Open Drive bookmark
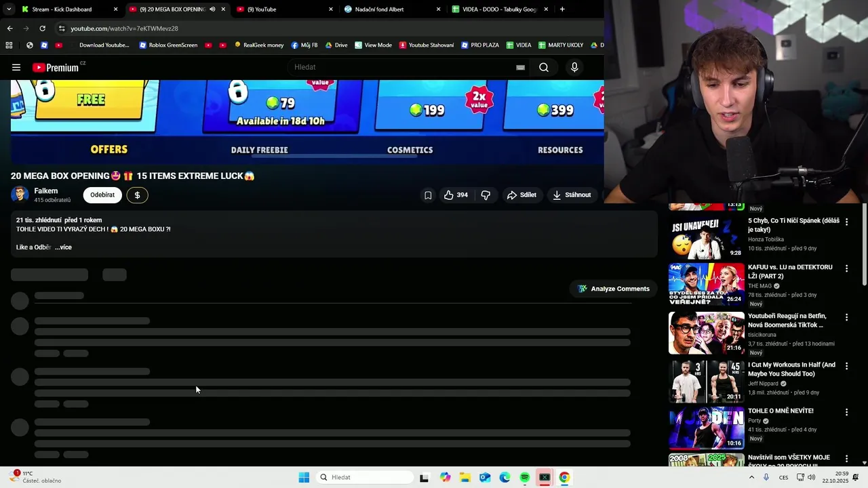The width and height of the screenshot is (868, 488). pos(336,45)
